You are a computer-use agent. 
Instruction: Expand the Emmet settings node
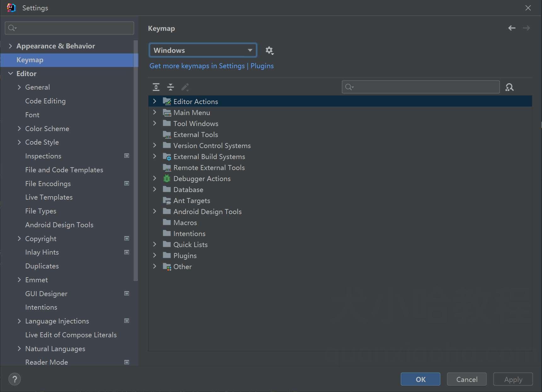tap(19, 280)
